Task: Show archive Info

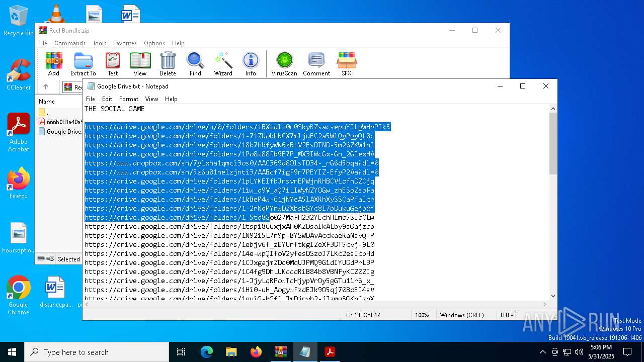Action: [x=251, y=64]
